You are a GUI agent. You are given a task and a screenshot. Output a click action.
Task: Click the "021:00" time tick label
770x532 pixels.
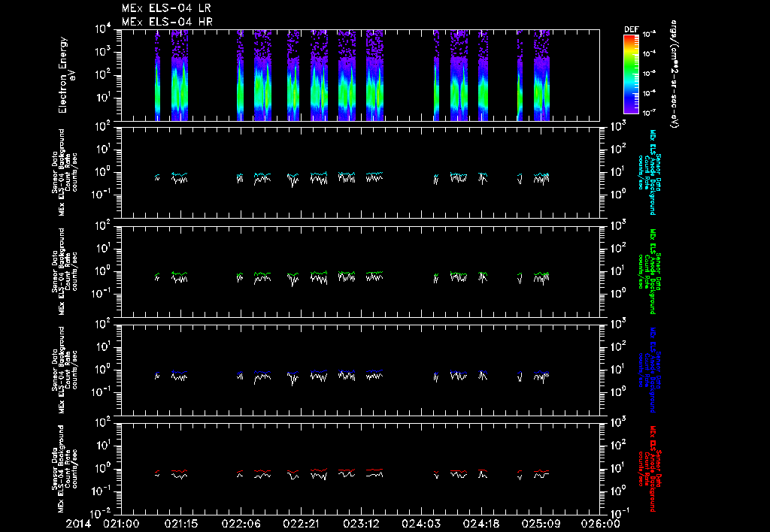[121, 524]
